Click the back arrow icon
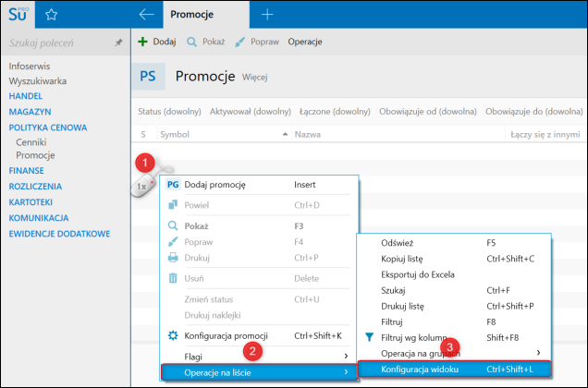 point(145,14)
